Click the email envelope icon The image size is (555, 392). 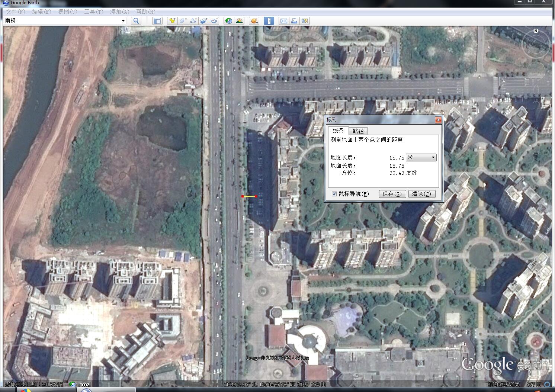(283, 21)
